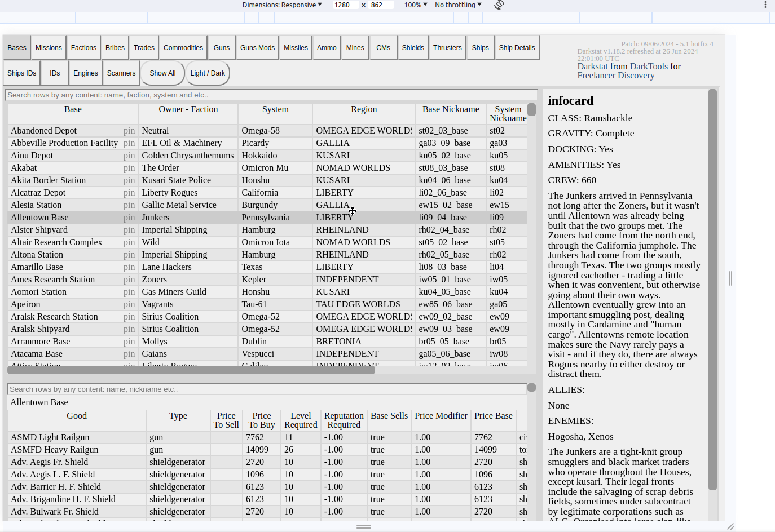Pin the Akita Border Station row
This screenshot has height=532, width=775.
click(129, 180)
